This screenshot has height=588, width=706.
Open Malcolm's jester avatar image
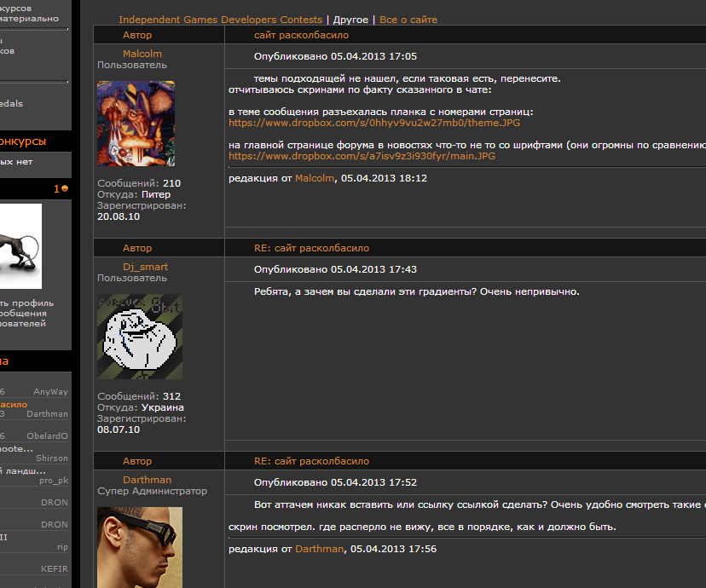[136, 124]
